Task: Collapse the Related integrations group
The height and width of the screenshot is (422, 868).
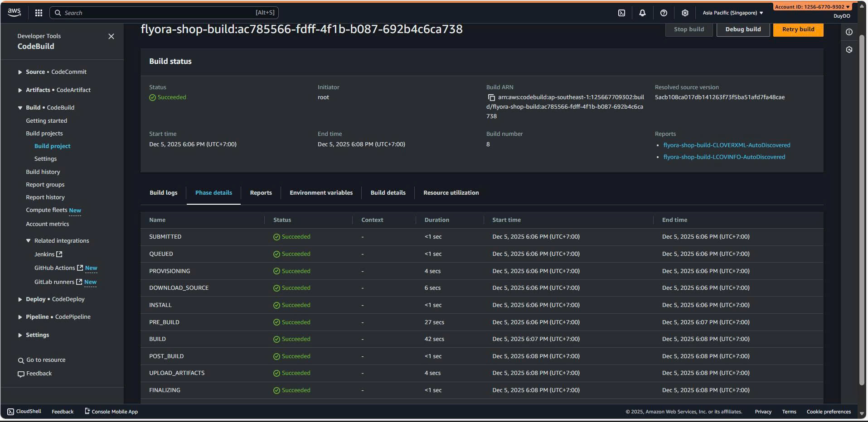Action: pos(29,241)
